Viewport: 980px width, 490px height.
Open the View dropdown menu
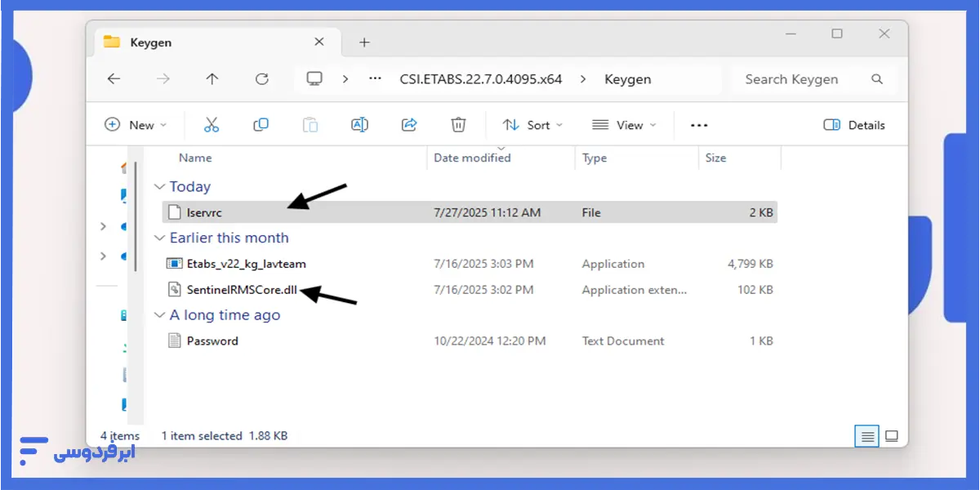coord(624,125)
